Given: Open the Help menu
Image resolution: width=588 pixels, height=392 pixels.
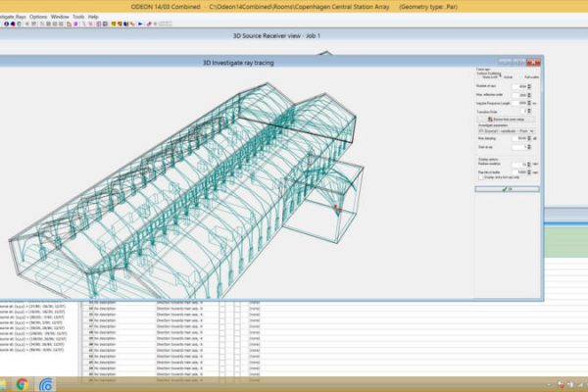Looking at the screenshot, I should click(93, 17).
